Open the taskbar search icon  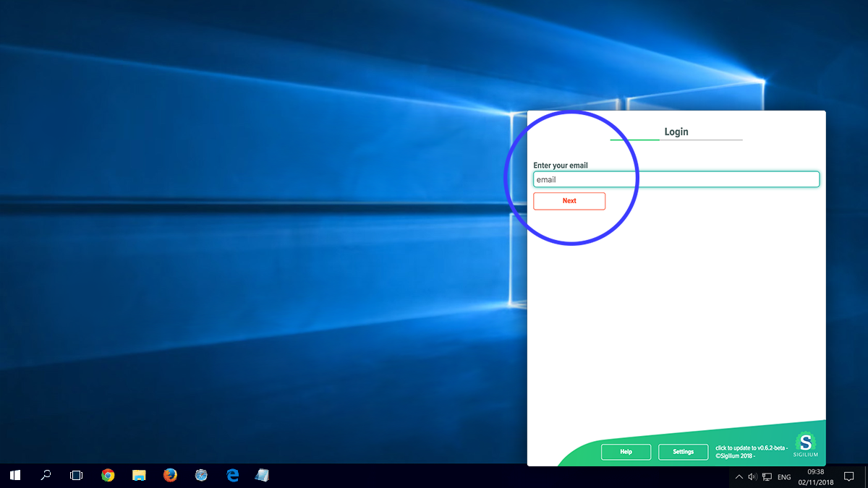(46, 476)
